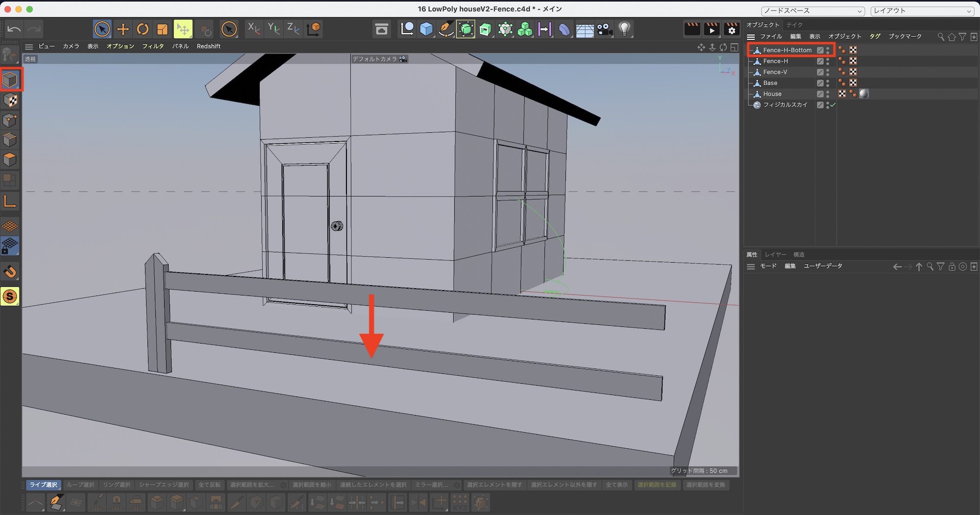Open the viewport hamburger menu
Viewport: 980px width, 515px height.
[x=29, y=47]
